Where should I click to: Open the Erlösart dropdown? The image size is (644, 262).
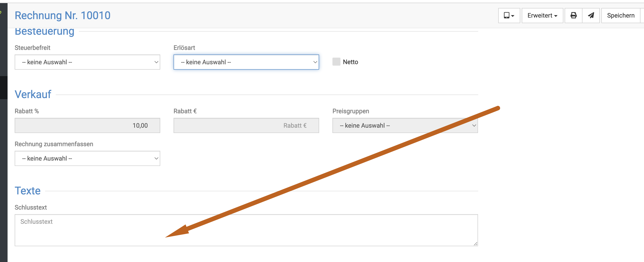(x=246, y=62)
